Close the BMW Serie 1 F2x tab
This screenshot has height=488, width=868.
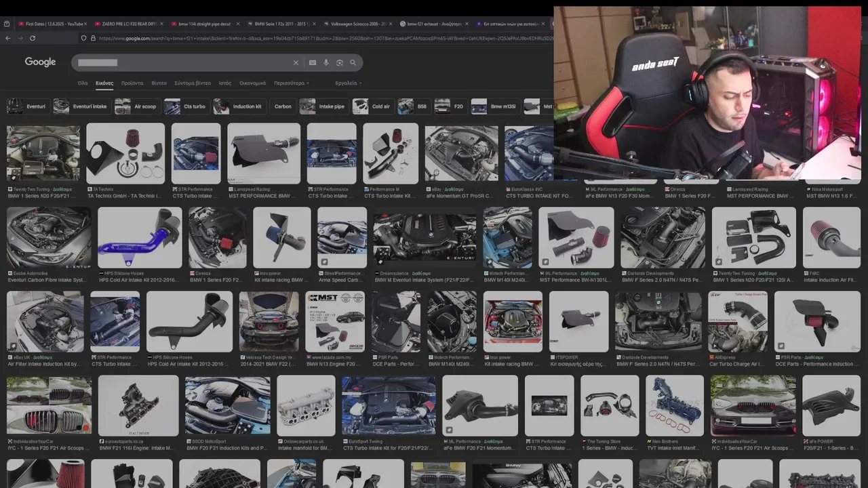(313, 24)
